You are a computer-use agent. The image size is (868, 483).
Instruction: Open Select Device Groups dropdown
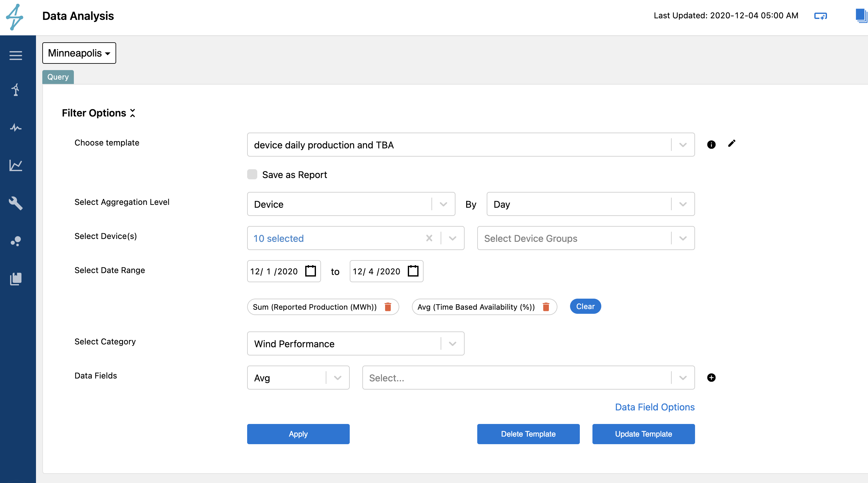(x=586, y=238)
